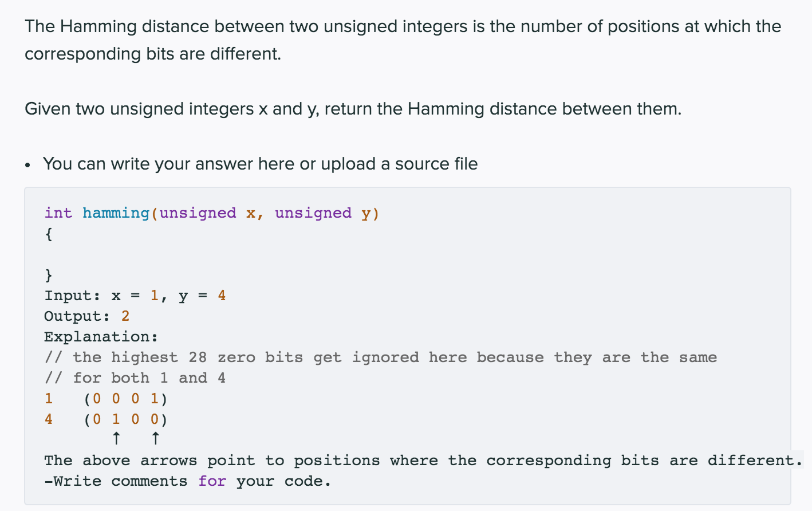Screen dimensions: 812x511
Task: Click the 'Given two unsigned integers' sentence
Action: pos(353,109)
